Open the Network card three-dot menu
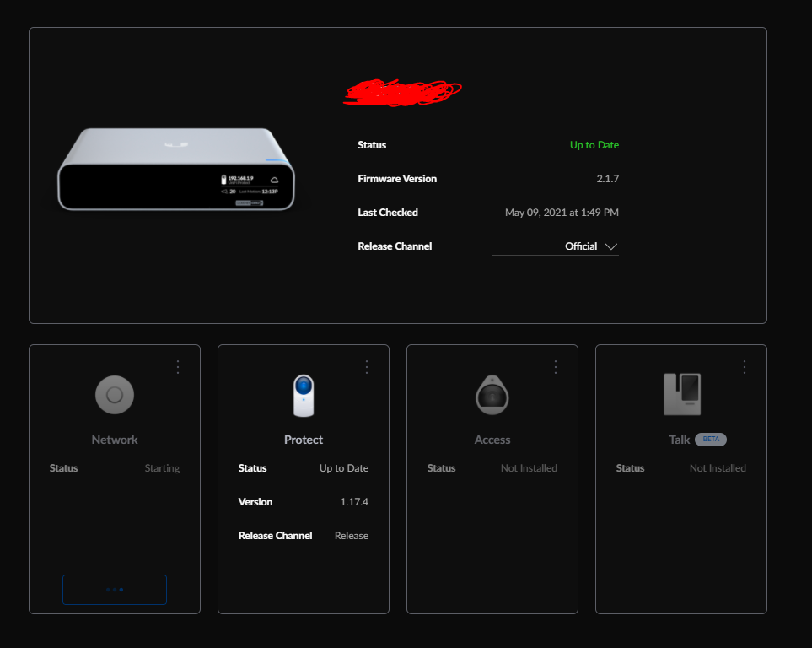This screenshot has width=812, height=648. click(x=178, y=366)
